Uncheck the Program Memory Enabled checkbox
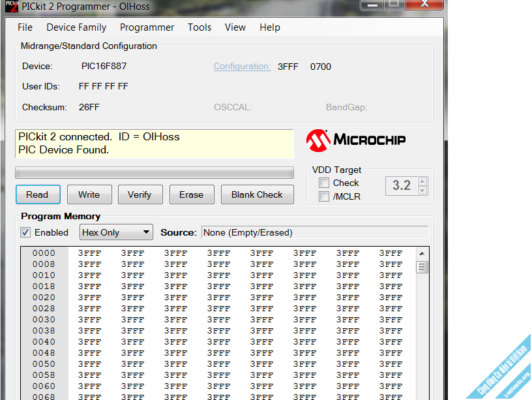Image resolution: width=532 pixels, height=400 pixels. pos(25,232)
